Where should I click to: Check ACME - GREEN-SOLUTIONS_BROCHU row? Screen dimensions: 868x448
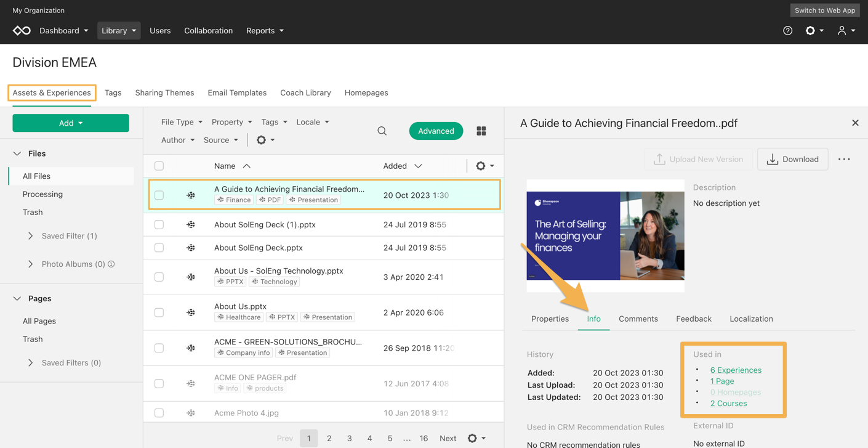click(159, 348)
